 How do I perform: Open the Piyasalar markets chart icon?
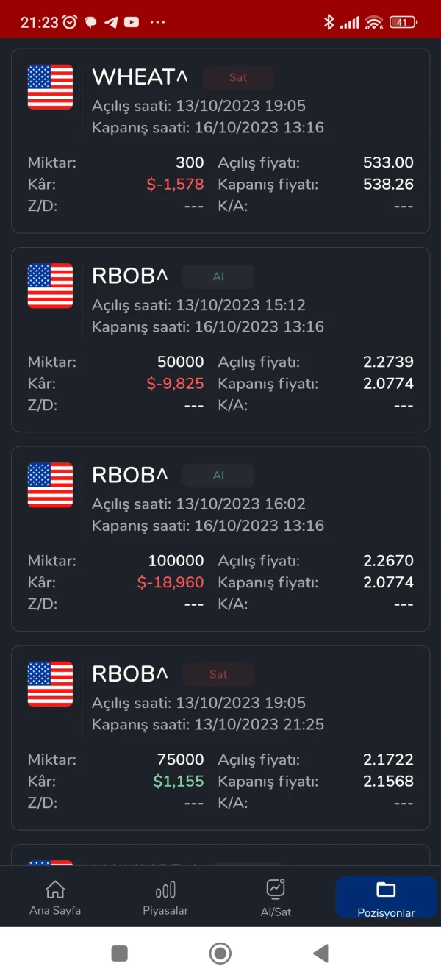165,890
